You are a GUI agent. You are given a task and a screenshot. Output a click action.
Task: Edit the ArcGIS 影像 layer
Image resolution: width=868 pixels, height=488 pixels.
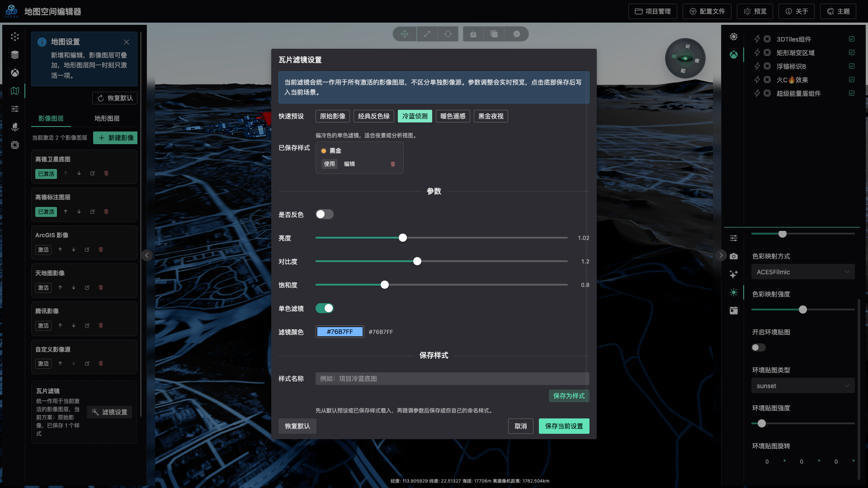click(x=87, y=249)
